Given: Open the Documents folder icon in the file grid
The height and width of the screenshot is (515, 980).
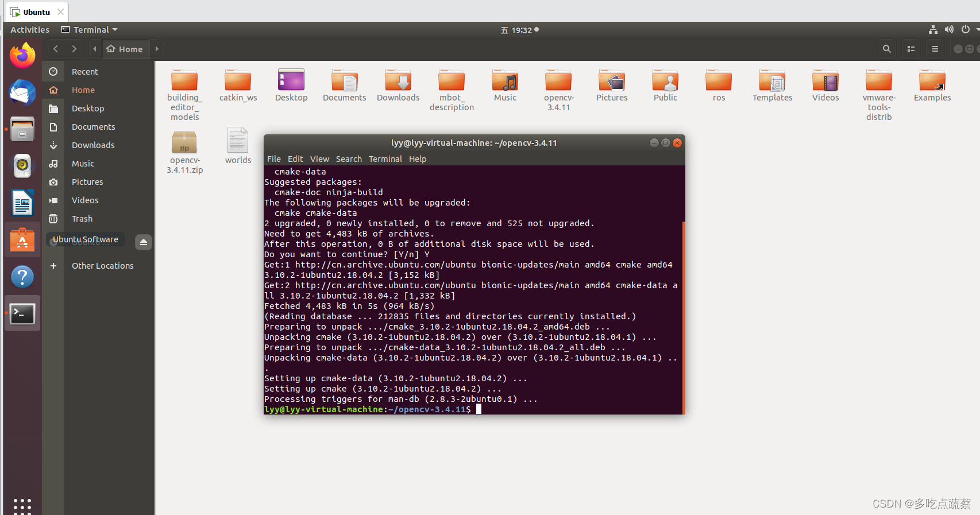Looking at the screenshot, I should pos(345,86).
